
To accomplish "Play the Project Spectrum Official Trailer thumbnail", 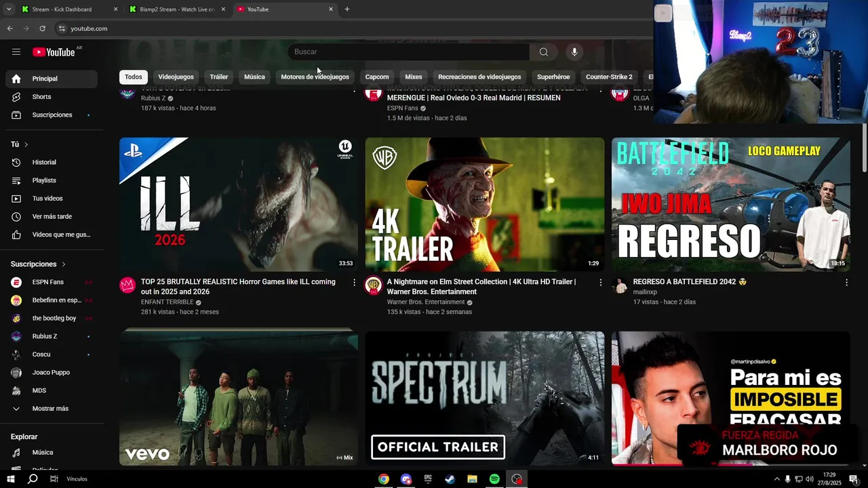I will coord(485,399).
